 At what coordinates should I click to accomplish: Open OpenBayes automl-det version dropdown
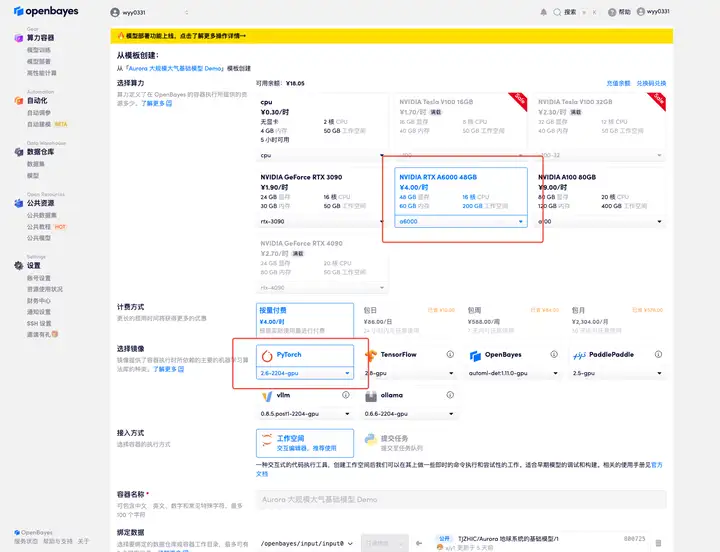coord(513,373)
